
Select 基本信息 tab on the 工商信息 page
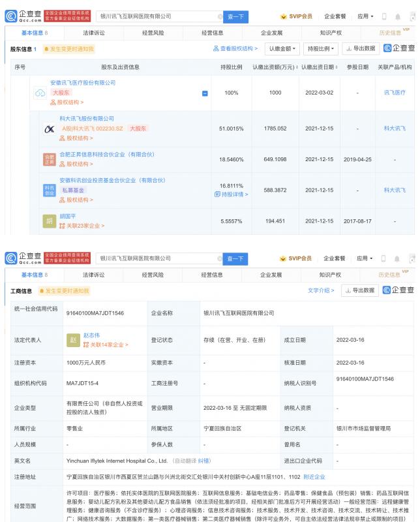[x=35, y=275]
